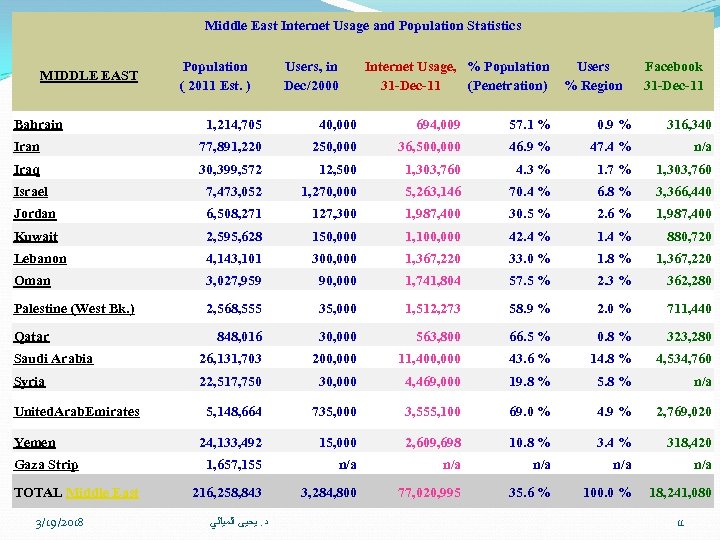
Task: Select the Iraq row link
Action: coord(27,170)
